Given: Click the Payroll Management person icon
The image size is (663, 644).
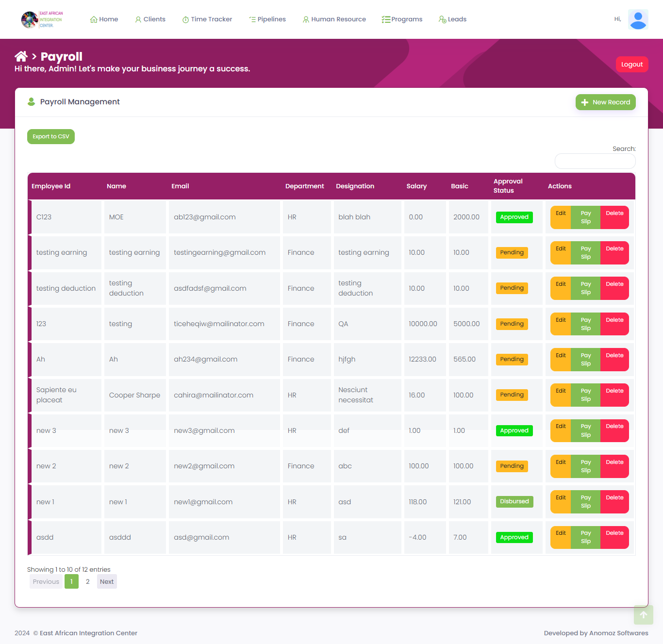Looking at the screenshot, I should coord(32,102).
